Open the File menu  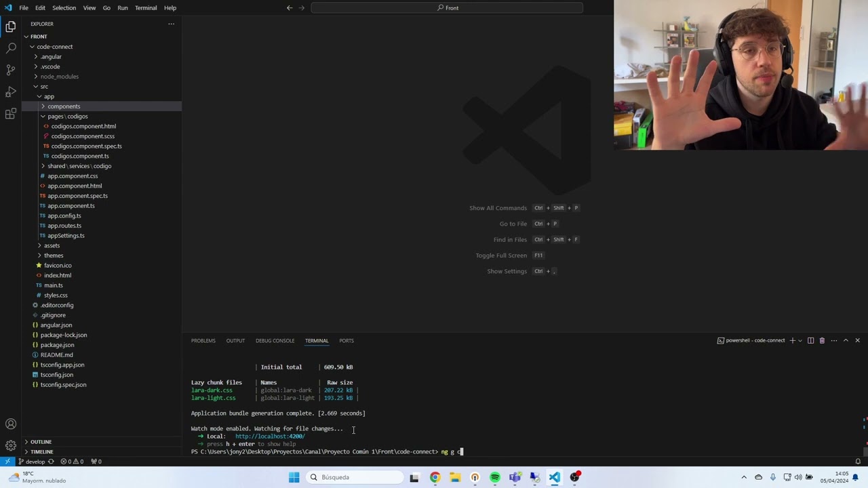24,8
